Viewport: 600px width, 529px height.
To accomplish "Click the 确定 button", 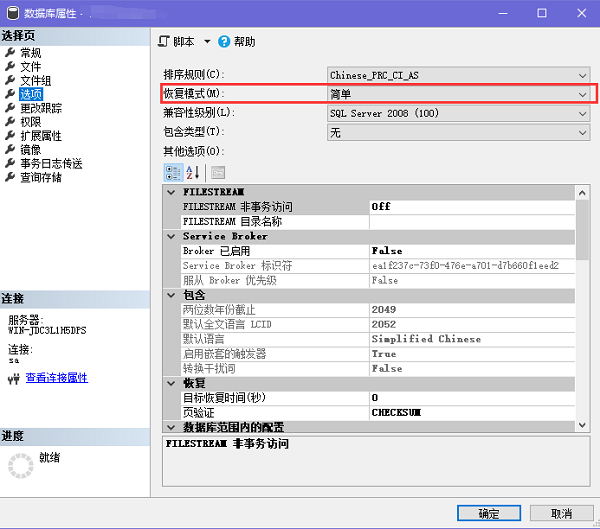I will point(489,513).
